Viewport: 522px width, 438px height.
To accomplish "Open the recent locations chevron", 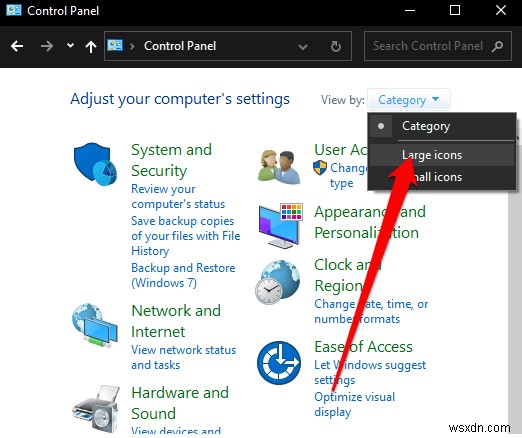I will pyautogui.click(x=70, y=45).
